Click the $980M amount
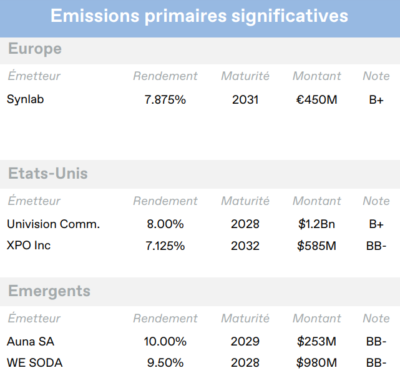400x378 pixels. [317, 363]
